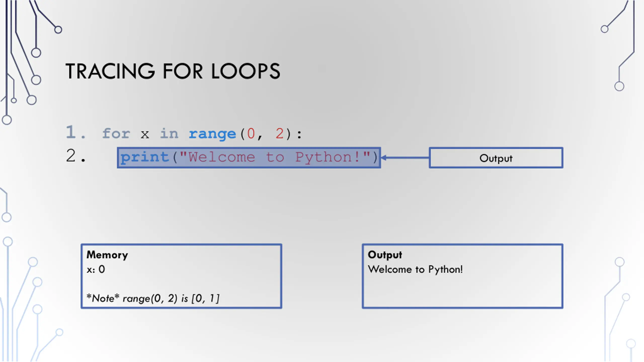The image size is (644, 362).
Task: Click the highlighted print statement box
Action: 249,158
